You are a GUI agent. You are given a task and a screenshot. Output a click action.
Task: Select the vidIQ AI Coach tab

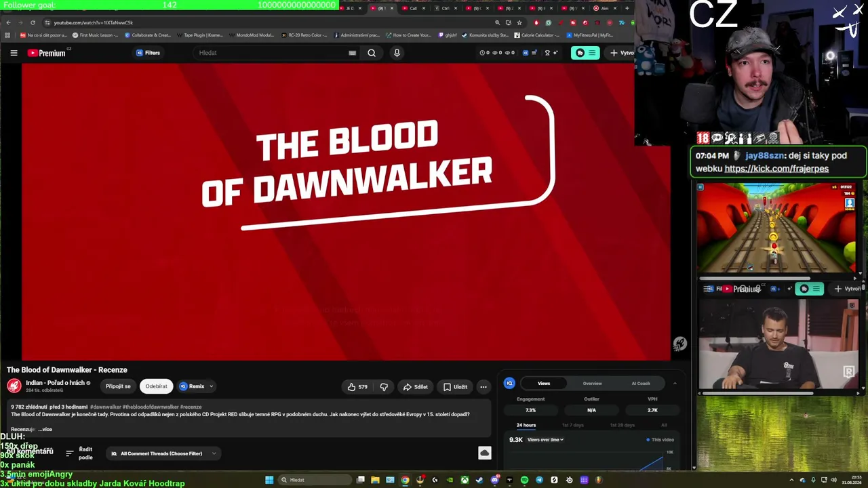coord(641,384)
